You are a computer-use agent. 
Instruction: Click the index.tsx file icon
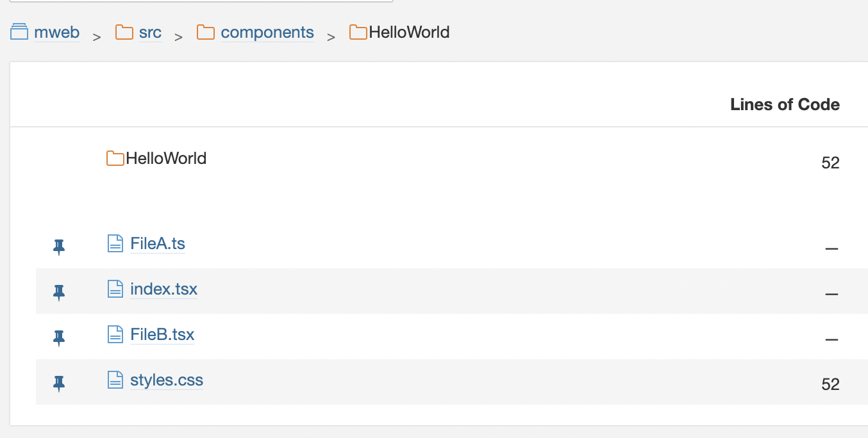tap(115, 289)
